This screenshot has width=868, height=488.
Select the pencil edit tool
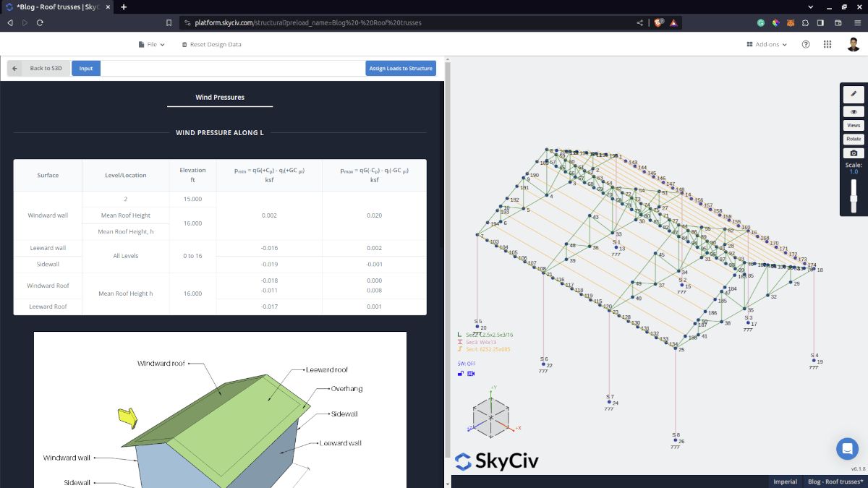click(x=854, y=94)
